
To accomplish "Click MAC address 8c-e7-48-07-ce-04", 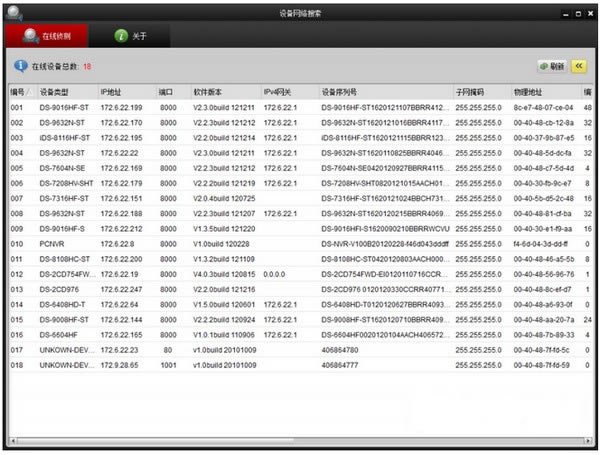I will (x=543, y=108).
